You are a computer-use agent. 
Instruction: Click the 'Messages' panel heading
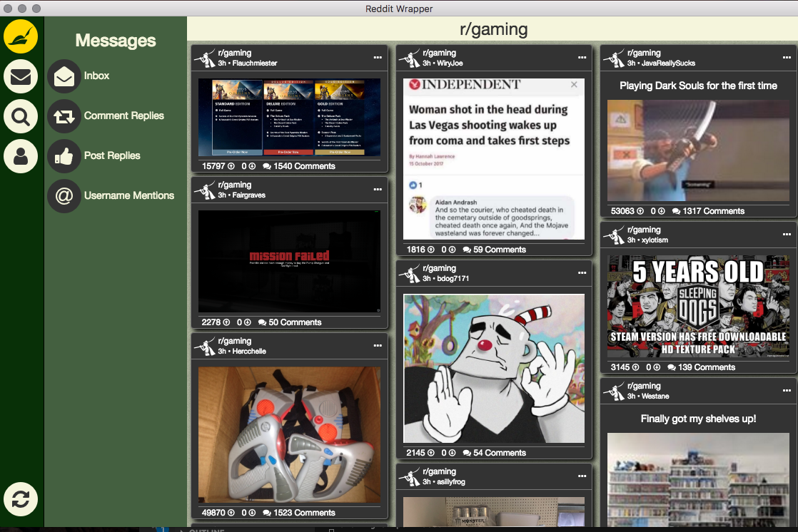pos(116,40)
